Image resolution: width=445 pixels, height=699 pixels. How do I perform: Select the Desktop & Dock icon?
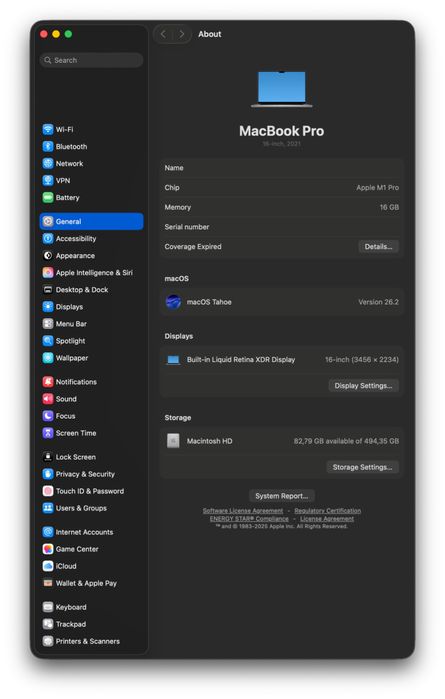click(x=48, y=289)
